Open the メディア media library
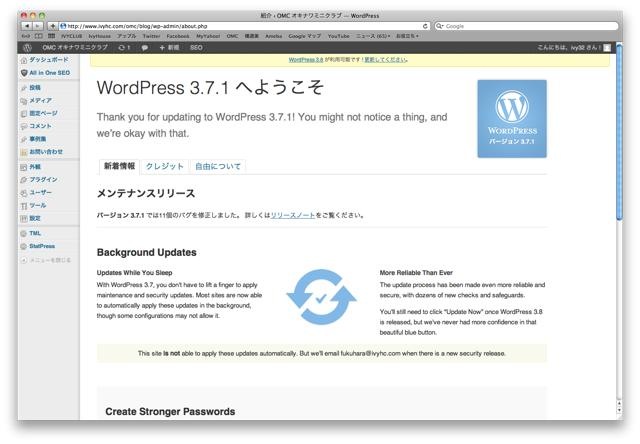The height and width of the screenshot is (444, 640). click(39, 101)
